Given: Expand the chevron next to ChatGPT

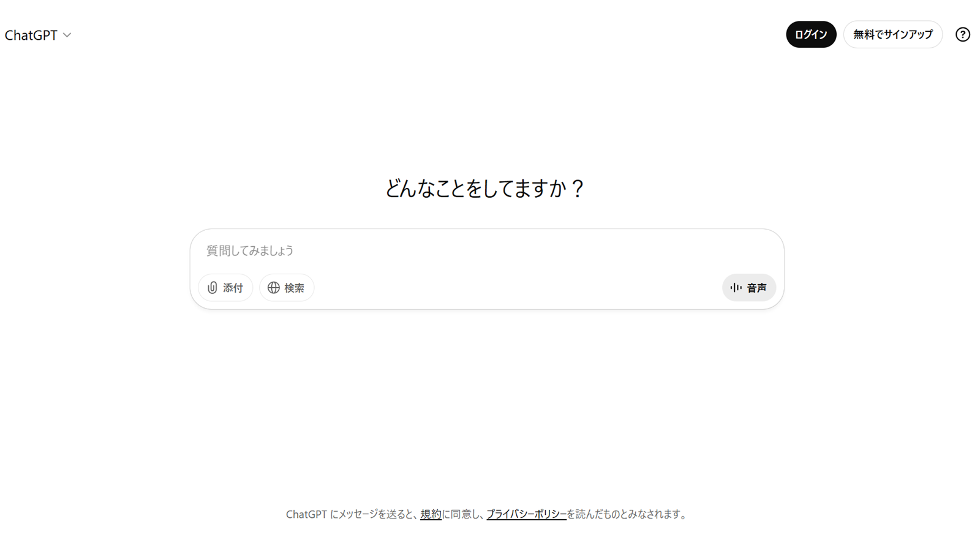Looking at the screenshot, I should [x=67, y=36].
